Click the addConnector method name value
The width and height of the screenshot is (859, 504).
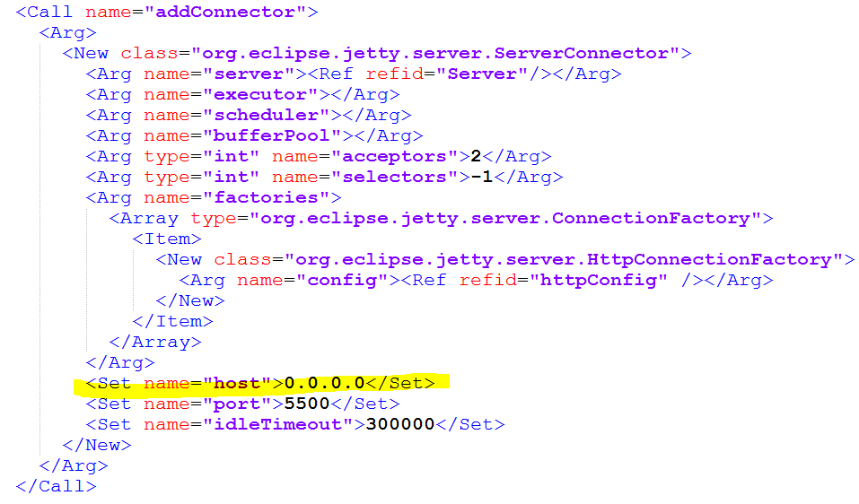(225, 12)
